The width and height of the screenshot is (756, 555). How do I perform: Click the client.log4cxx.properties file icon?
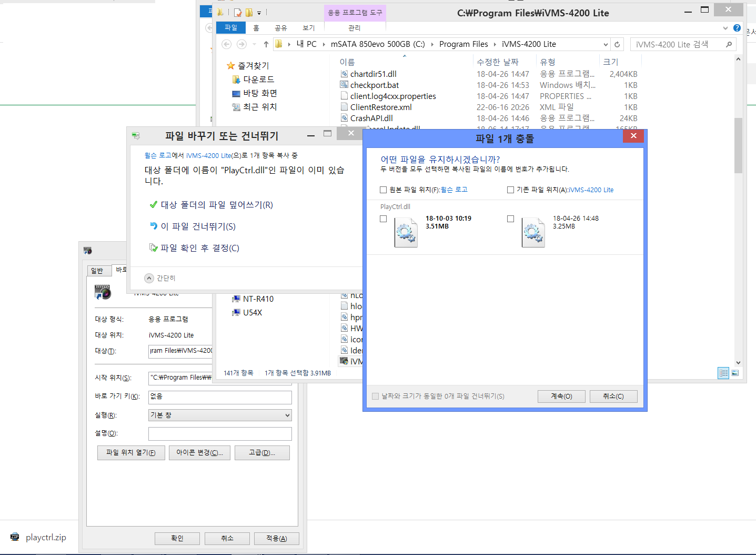coord(344,96)
